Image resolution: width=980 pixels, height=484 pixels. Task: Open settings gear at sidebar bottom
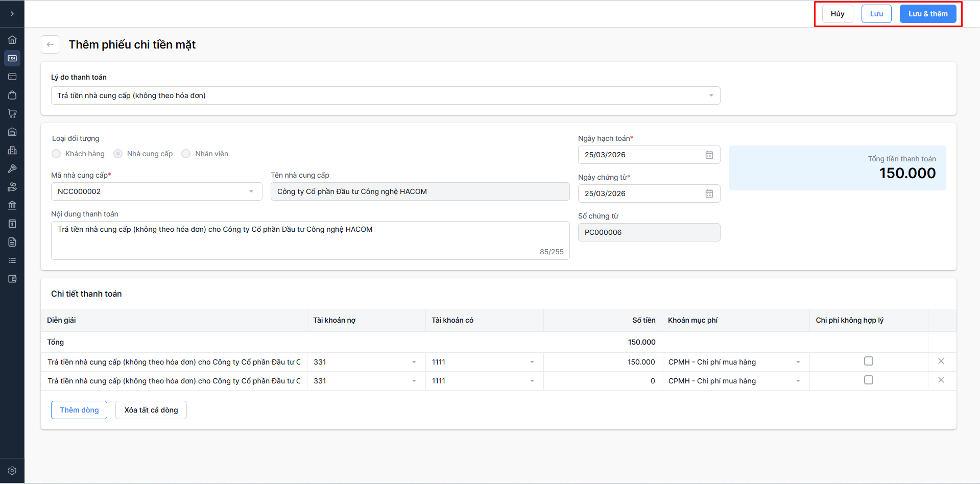click(x=12, y=471)
